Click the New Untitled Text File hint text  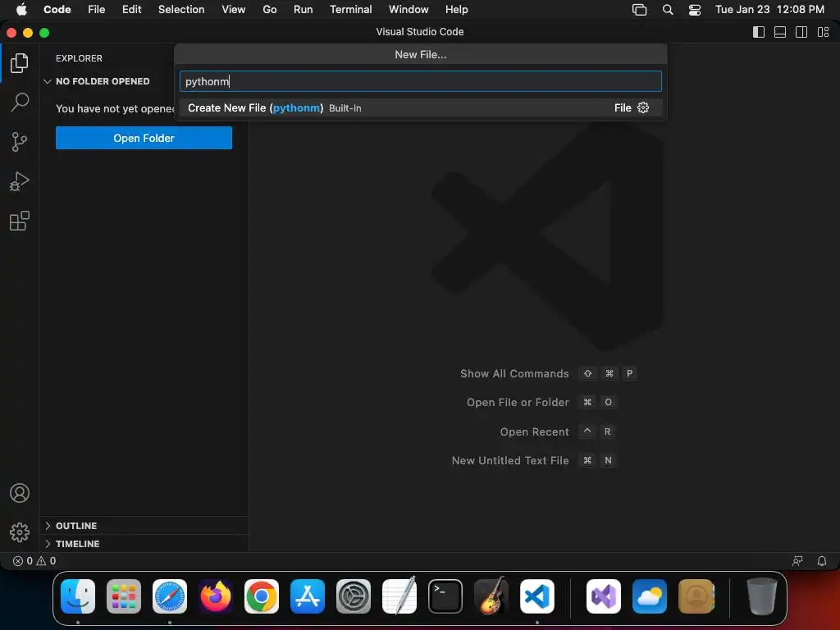[510, 461]
